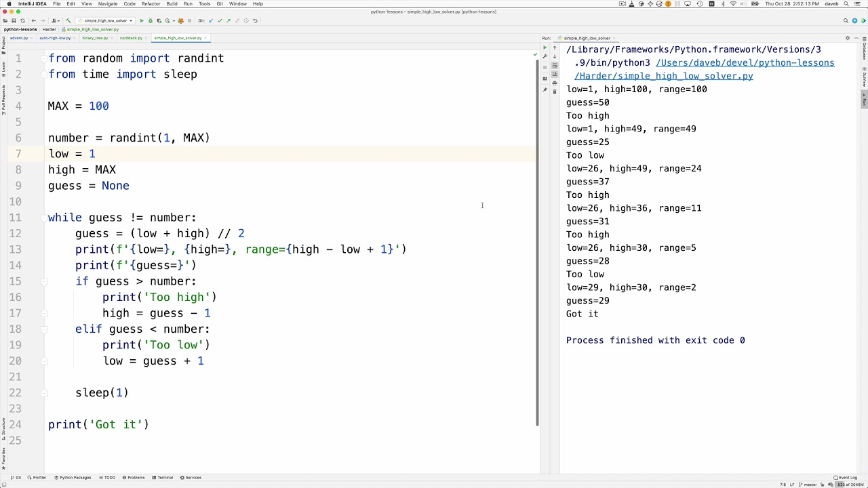Image resolution: width=868 pixels, height=488 pixels.
Task: Rerun program in Run panel
Action: [x=545, y=47]
